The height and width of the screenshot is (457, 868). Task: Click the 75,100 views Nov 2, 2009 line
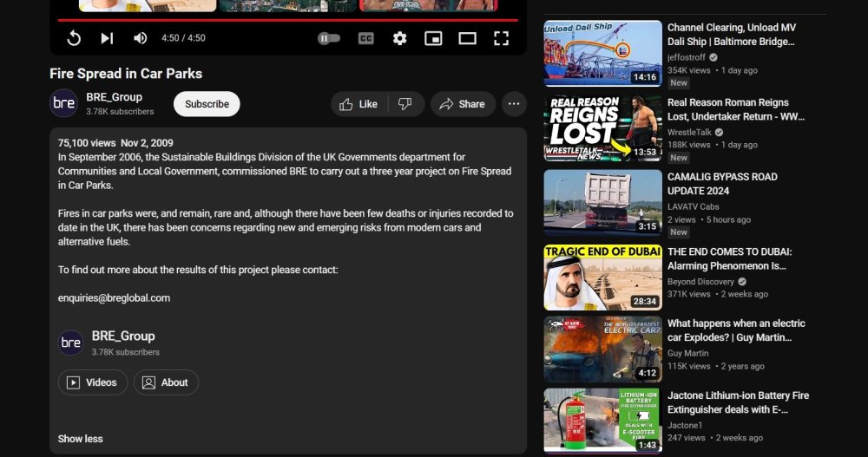115,143
